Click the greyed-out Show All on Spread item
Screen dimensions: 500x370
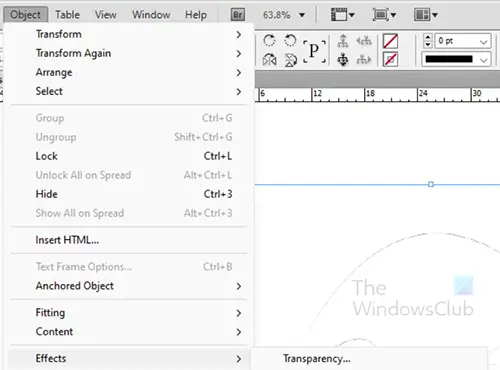pyautogui.click(x=129, y=213)
